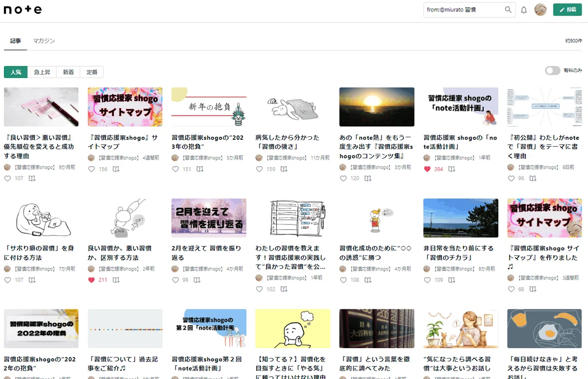Add the 優先順位 article to magazine
The height and width of the screenshot is (379, 588).
coord(32,178)
